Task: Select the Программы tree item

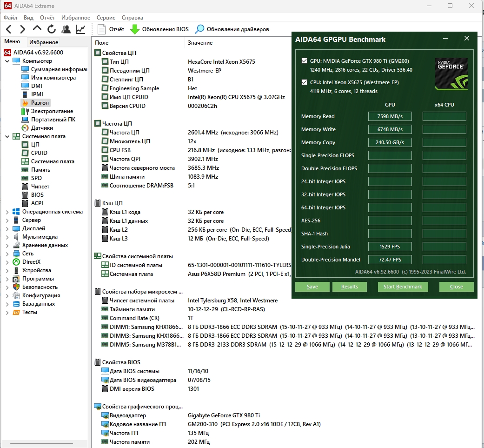Action: click(x=38, y=279)
